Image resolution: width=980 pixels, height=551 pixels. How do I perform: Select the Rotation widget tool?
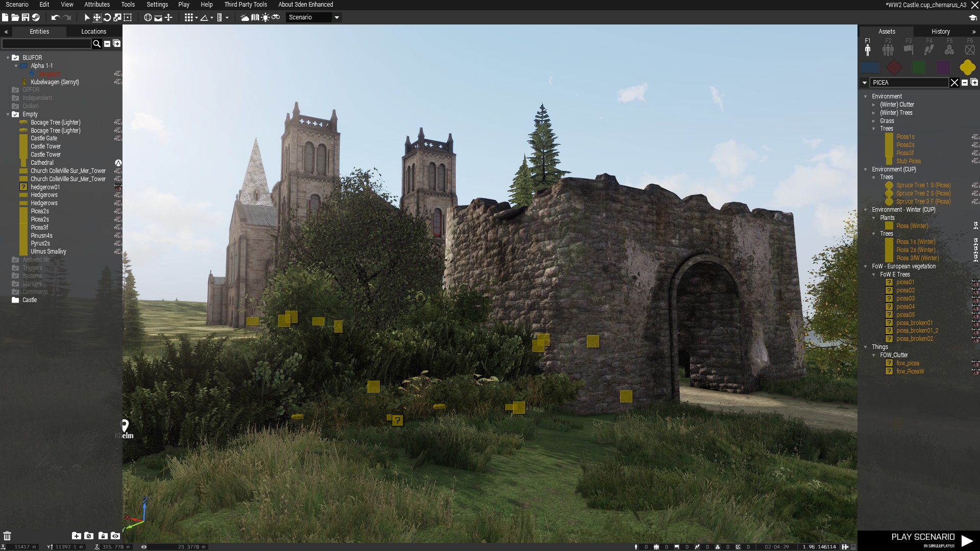[x=107, y=17]
